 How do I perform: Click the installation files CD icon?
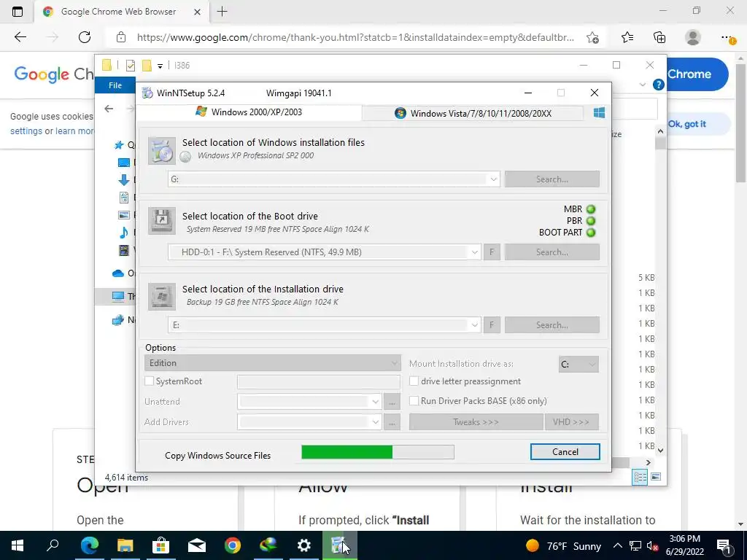pyautogui.click(x=161, y=151)
